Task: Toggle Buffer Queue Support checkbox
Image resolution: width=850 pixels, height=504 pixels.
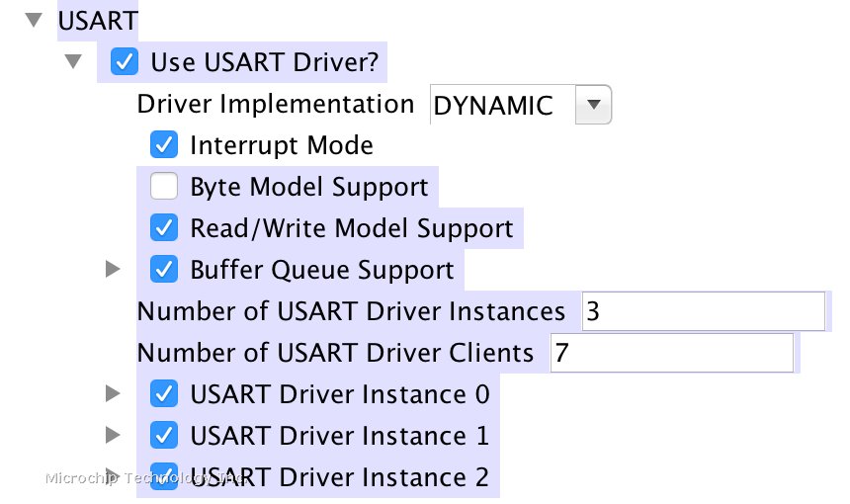Action: (163, 270)
